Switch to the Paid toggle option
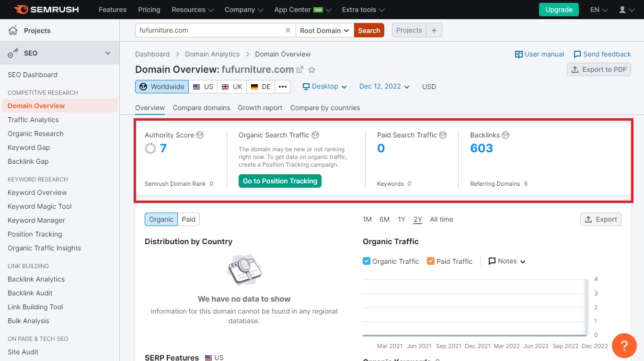The height and width of the screenshot is (361, 644). tap(188, 219)
